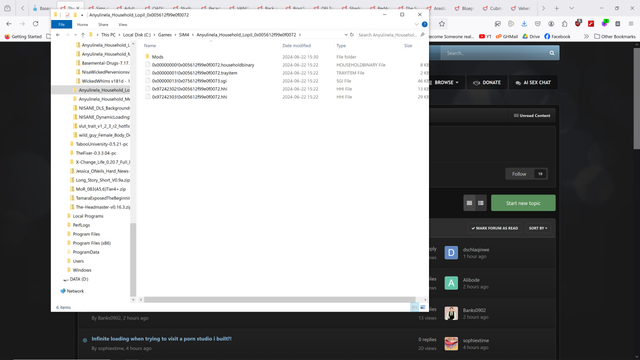Select Network in the navigation pane
The width and height of the screenshot is (640, 360).
point(75,291)
